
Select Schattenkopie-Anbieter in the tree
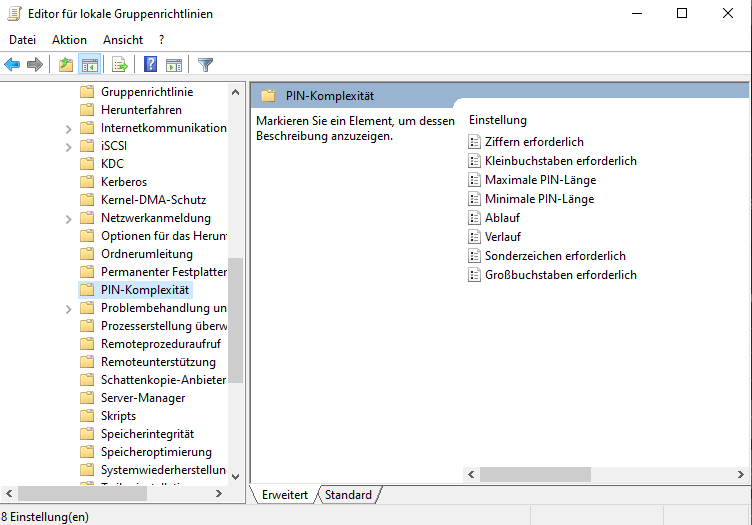pos(163,380)
